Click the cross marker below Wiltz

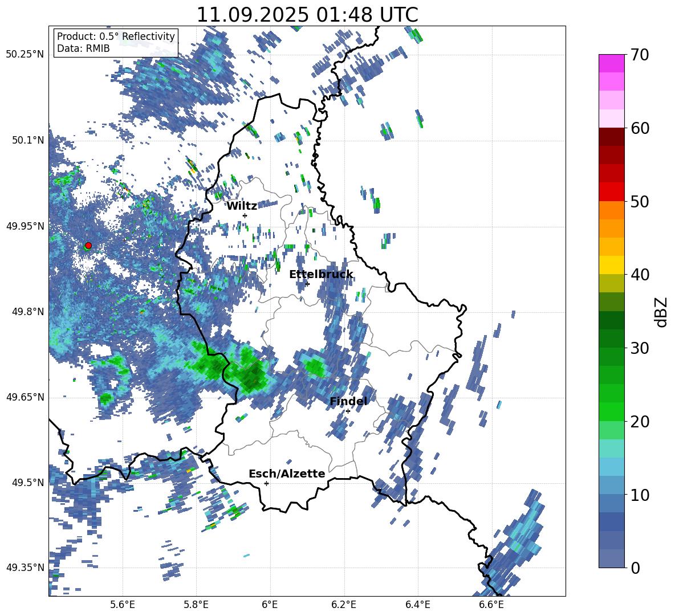click(x=245, y=215)
